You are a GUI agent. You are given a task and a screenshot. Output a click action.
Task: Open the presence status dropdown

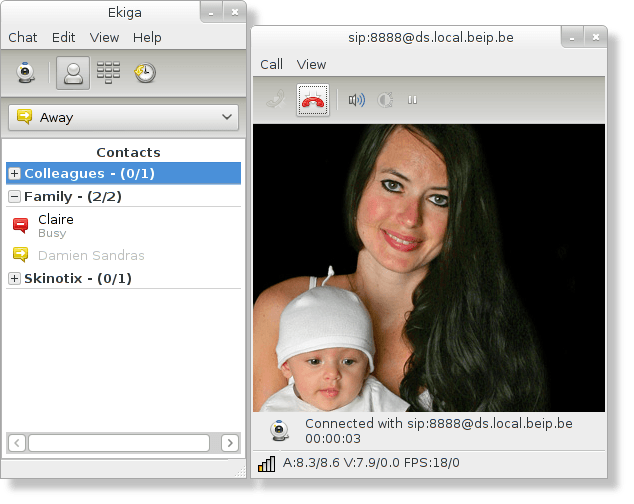123,117
